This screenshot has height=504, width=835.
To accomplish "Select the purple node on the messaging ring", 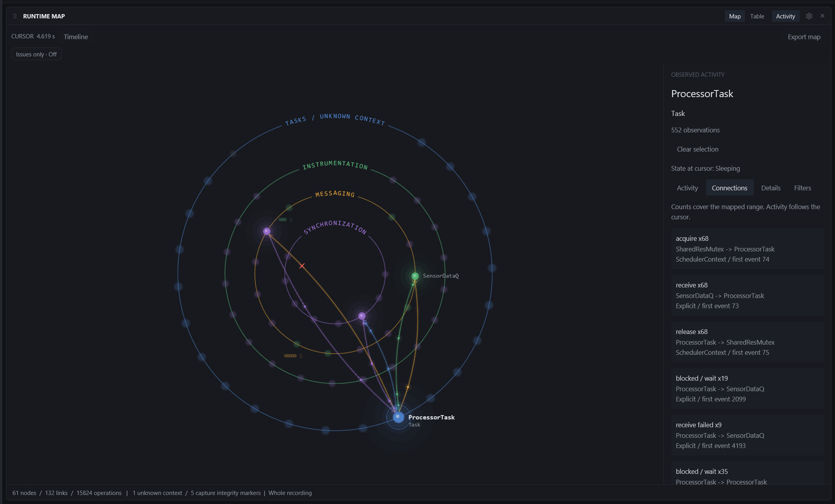I will pos(267,231).
